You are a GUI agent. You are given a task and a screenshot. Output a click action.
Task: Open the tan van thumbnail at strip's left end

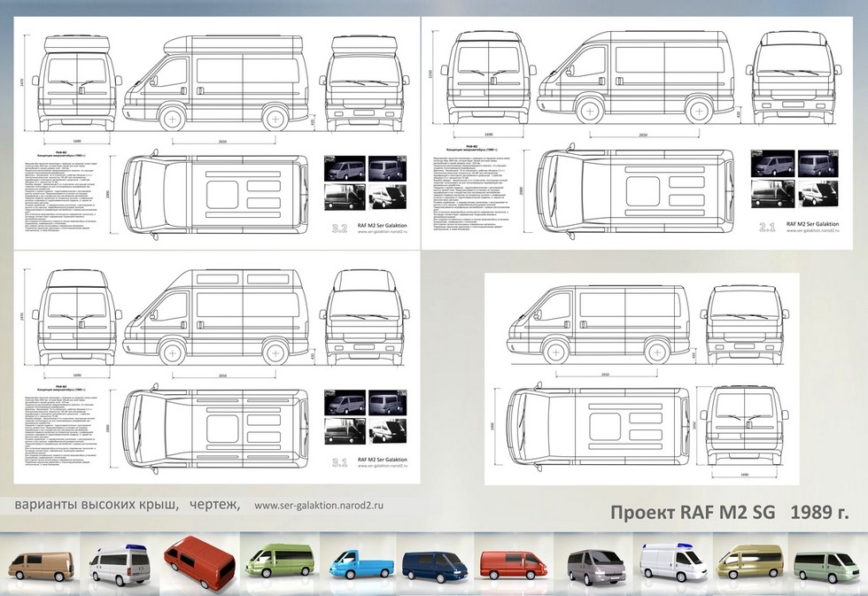tap(40, 564)
